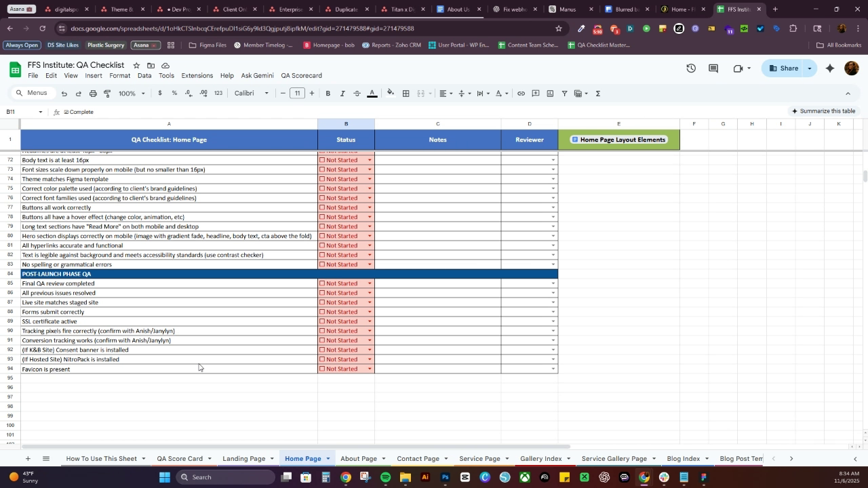Toggle status for No spelling or grammatical errors
This screenshot has width=868, height=488.
[323, 265]
